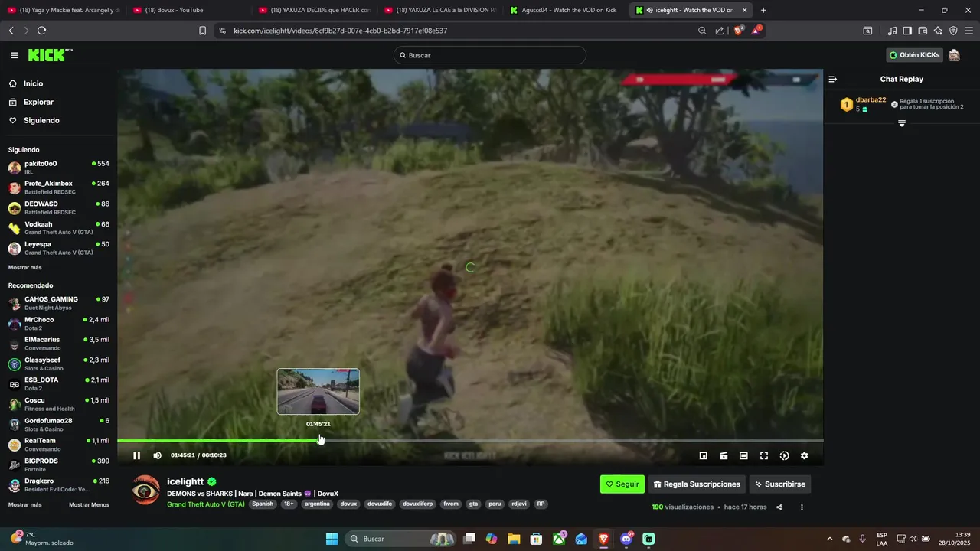Open Leo AI assistant icon
Image resolution: width=980 pixels, height=551 pixels.
coord(938,31)
